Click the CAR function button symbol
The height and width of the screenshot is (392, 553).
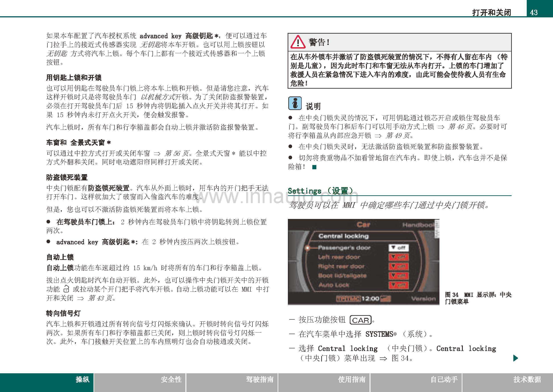361,320
